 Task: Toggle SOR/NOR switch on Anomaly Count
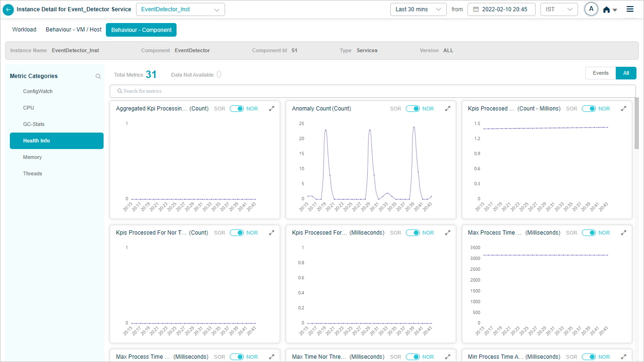413,109
